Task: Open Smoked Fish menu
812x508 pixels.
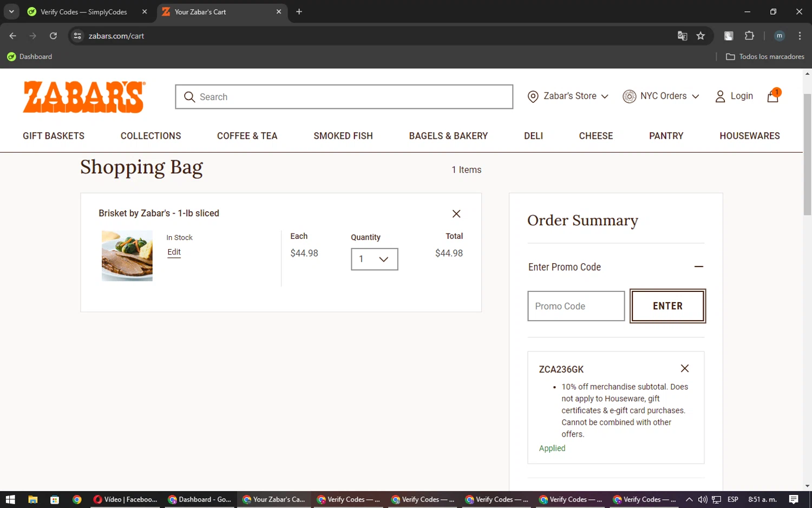Action: [343, 136]
